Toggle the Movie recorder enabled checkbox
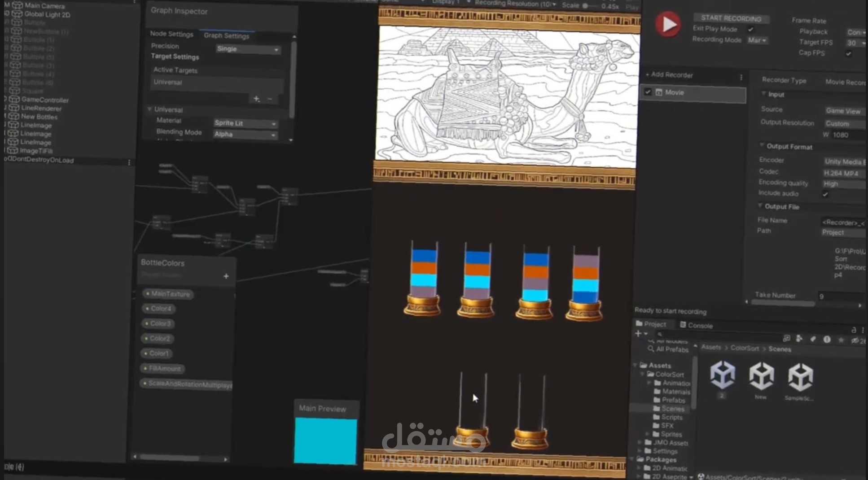Viewport: 868px width, 480px height. pyautogui.click(x=648, y=92)
